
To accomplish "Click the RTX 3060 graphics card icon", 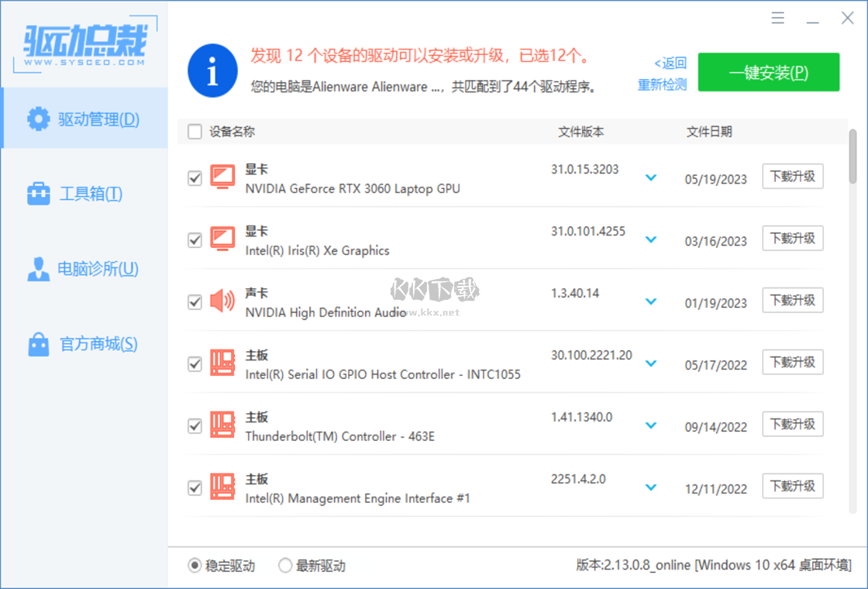I will [x=222, y=177].
